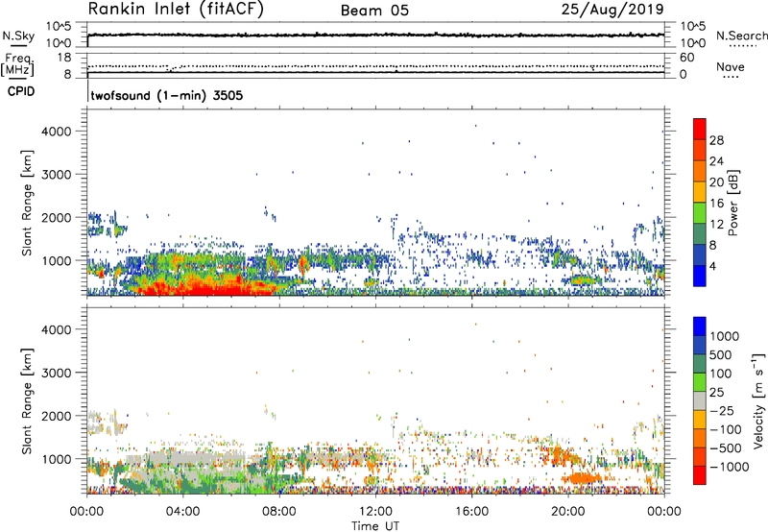Click the '12' label on Power colorbar

pyautogui.click(x=716, y=225)
